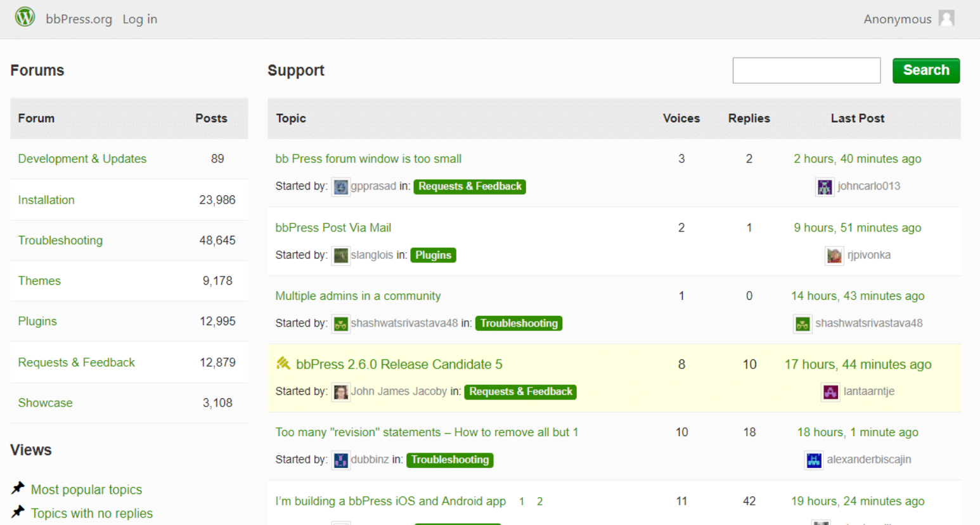Click the Requests & Feedback badge on first topic
The height and width of the screenshot is (525, 980).
click(x=469, y=186)
